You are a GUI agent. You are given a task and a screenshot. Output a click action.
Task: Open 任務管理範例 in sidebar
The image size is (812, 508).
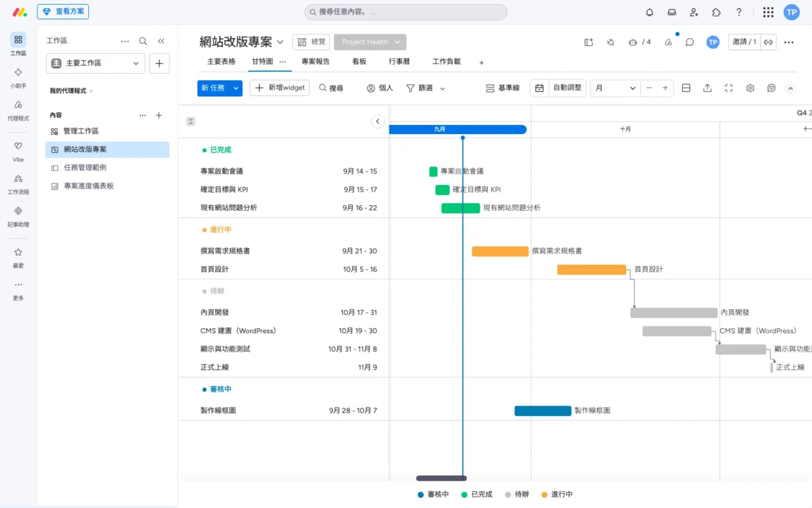click(107, 168)
